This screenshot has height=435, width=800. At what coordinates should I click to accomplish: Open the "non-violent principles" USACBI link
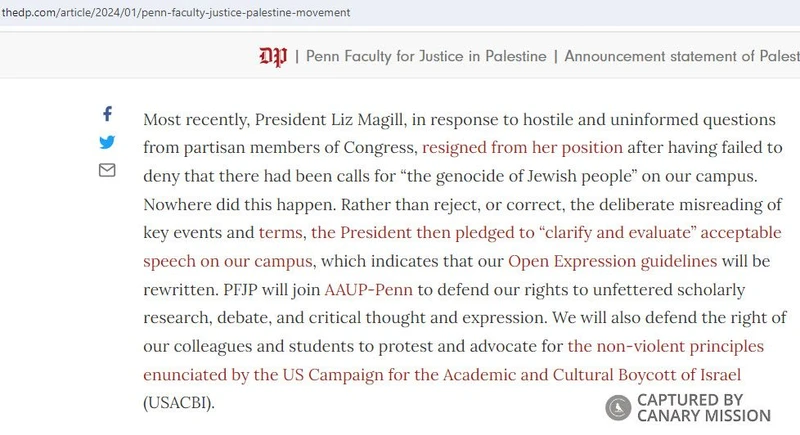click(x=665, y=347)
